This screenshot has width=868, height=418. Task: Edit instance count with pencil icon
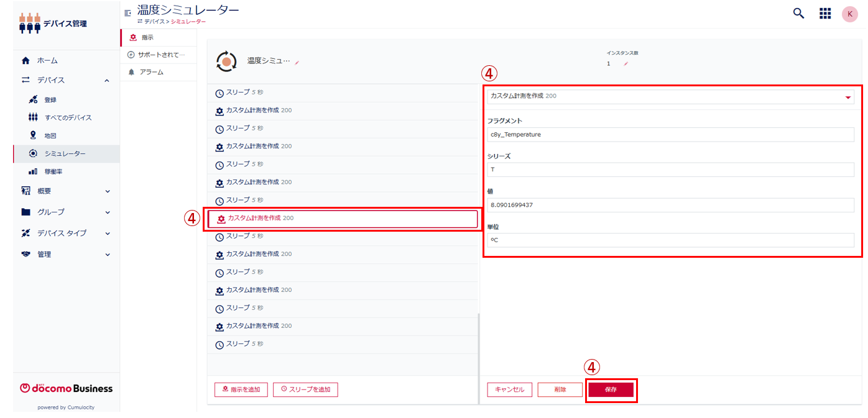click(x=626, y=64)
